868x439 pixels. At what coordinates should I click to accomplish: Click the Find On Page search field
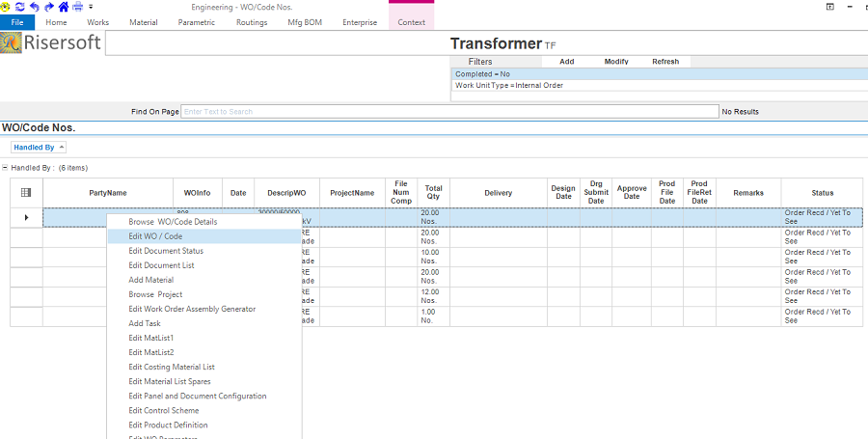click(449, 111)
